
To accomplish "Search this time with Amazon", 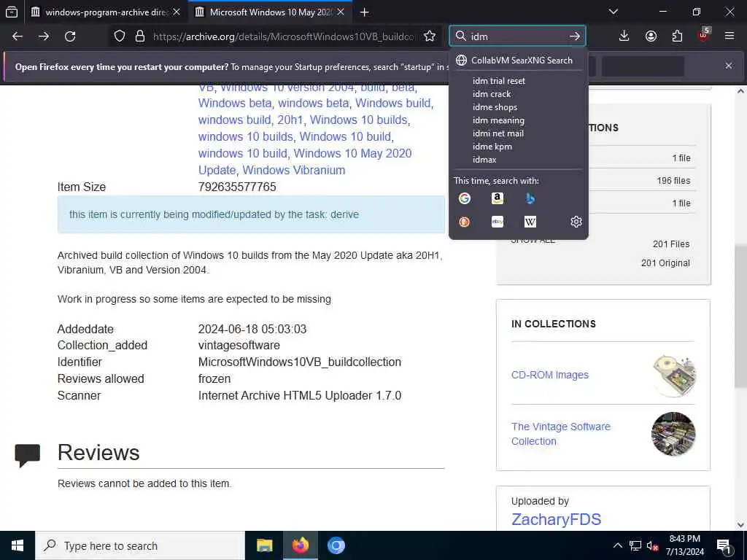I will tap(498, 198).
